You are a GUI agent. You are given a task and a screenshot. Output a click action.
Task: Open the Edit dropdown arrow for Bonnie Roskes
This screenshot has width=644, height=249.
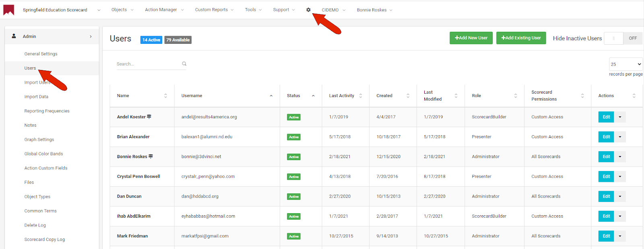620,156
